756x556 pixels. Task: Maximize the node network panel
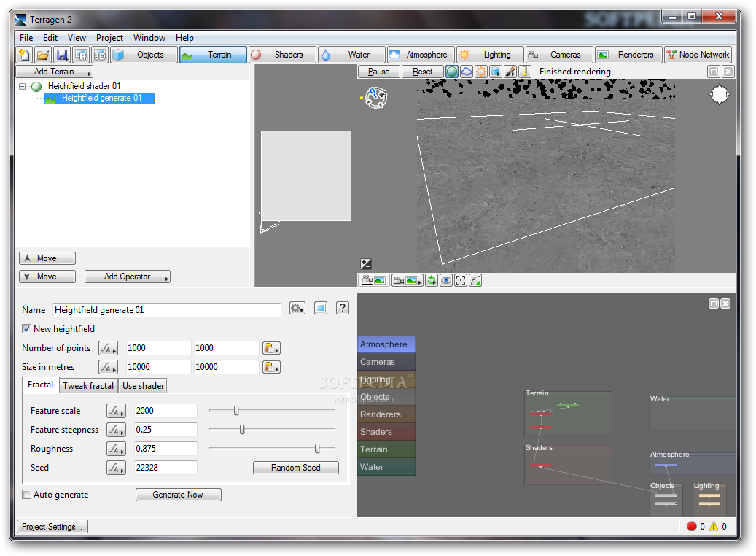[x=714, y=304]
